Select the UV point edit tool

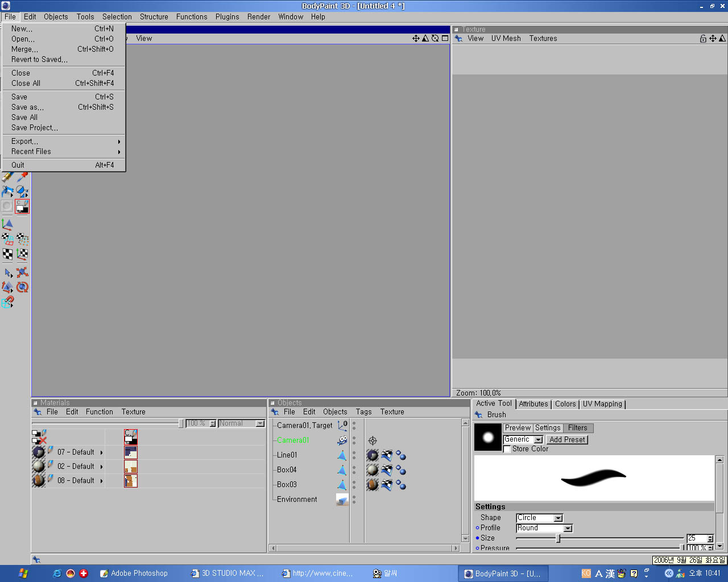(x=22, y=239)
